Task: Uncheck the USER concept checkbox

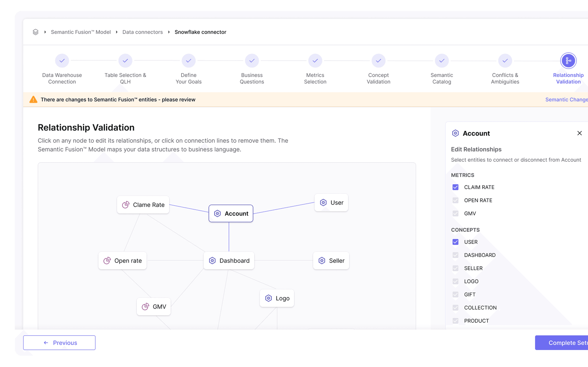Action: [x=455, y=242]
